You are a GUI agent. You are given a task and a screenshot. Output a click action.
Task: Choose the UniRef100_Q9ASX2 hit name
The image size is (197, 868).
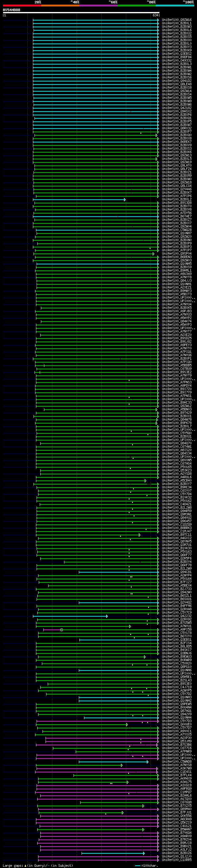(177, 111)
